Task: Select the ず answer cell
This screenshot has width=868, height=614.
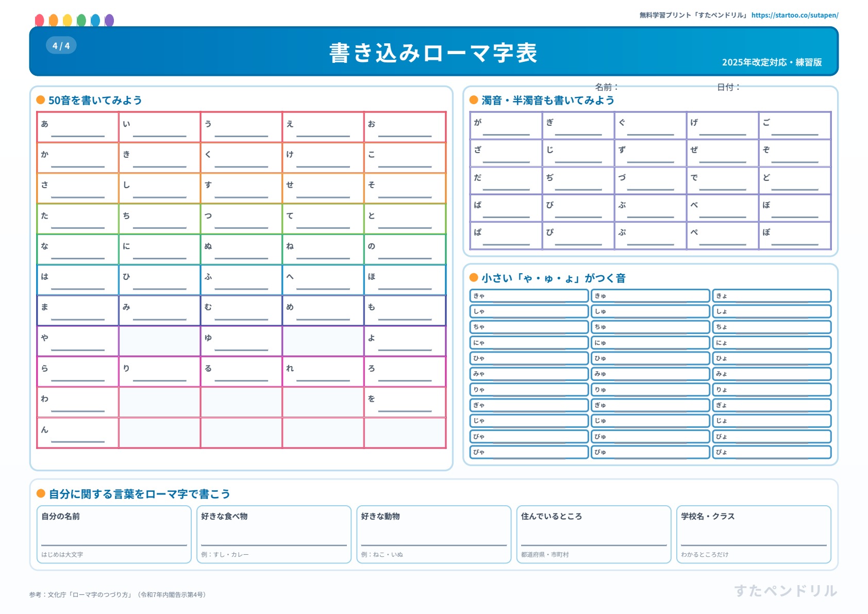Action: (x=650, y=153)
